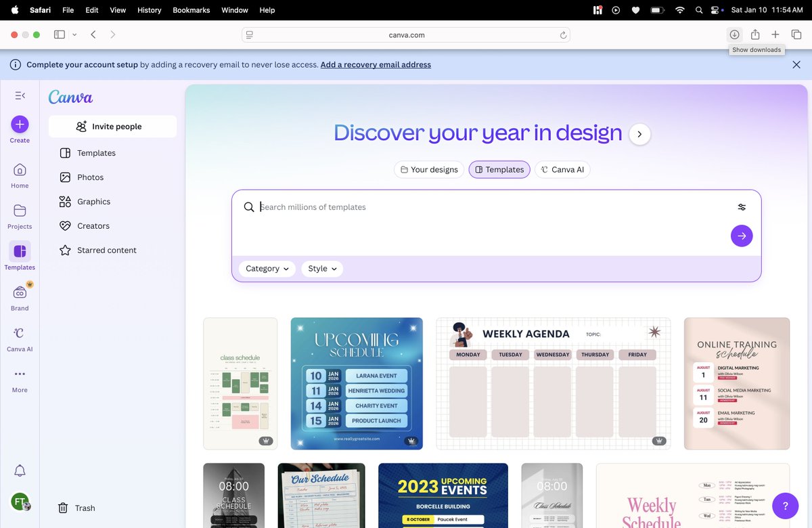Click the Canva logo
Screen dimensions: 812x528
coord(70,97)
